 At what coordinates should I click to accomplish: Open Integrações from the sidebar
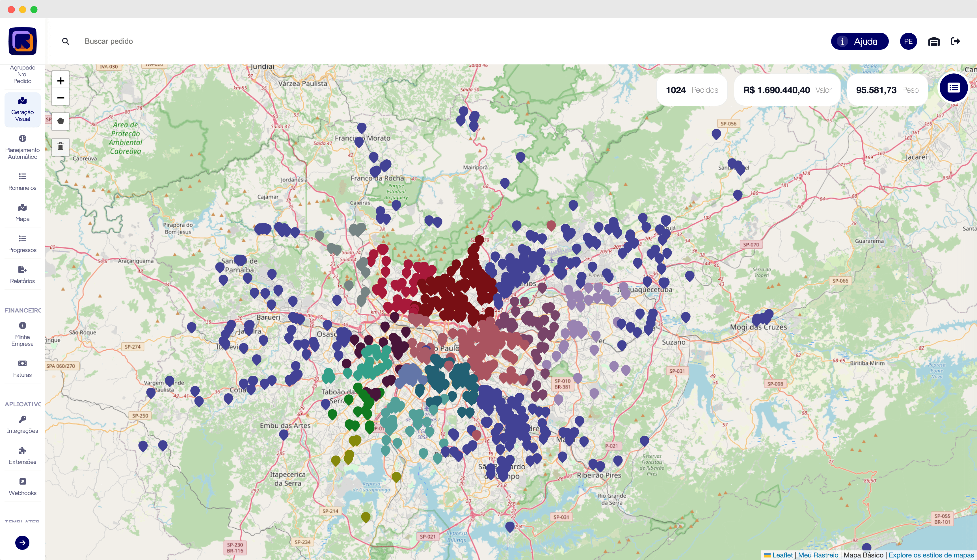(22, 425)
